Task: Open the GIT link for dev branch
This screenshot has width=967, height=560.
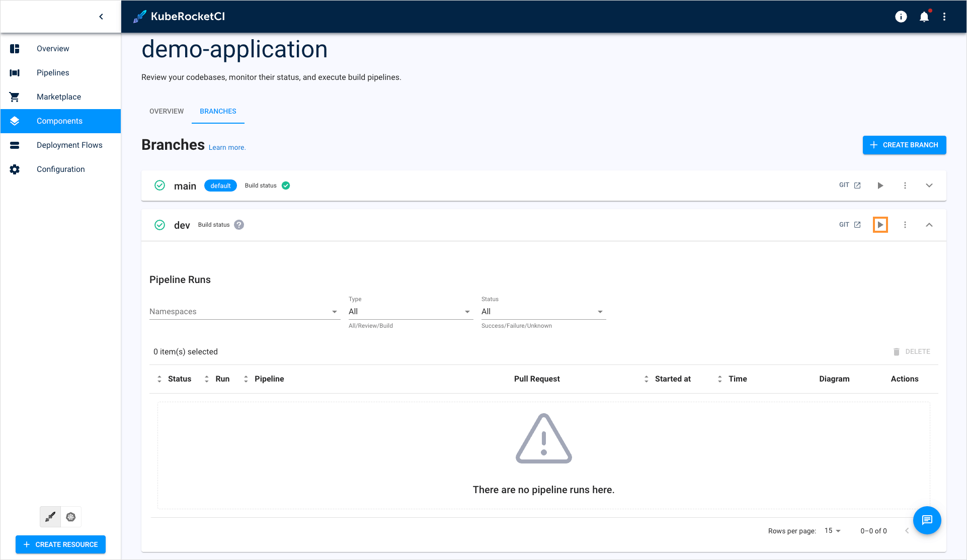Action: pos(850,225)
